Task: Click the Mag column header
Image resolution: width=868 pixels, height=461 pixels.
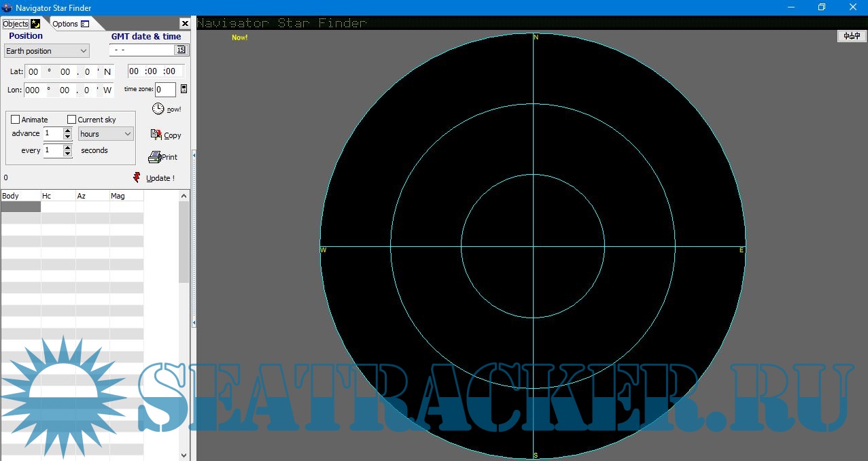Action: tap(126, 196)
